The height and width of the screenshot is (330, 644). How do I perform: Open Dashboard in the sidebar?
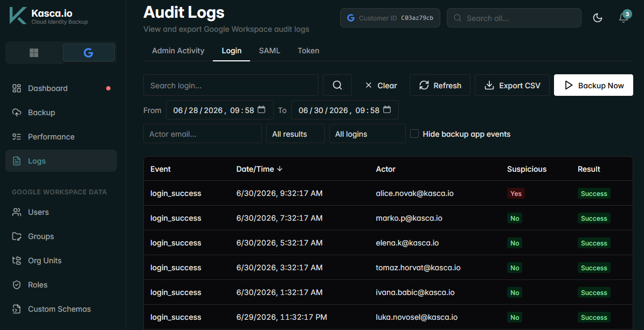click(61, 88)
